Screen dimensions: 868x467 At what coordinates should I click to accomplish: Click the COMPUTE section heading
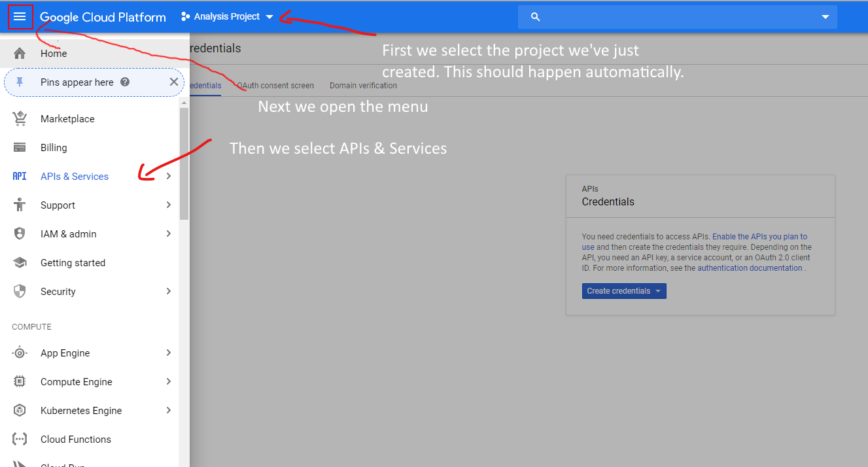tap(31, 327)
